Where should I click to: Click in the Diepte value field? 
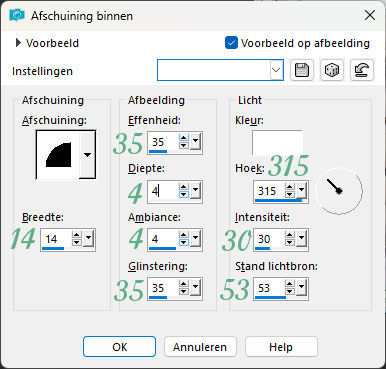(163, 191)
